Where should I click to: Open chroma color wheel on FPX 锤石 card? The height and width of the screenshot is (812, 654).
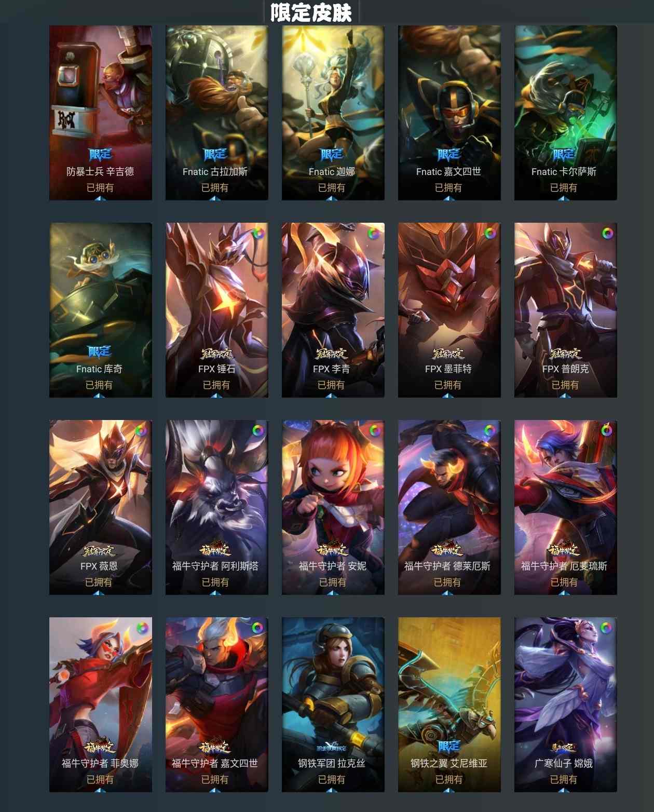[258, 234]
